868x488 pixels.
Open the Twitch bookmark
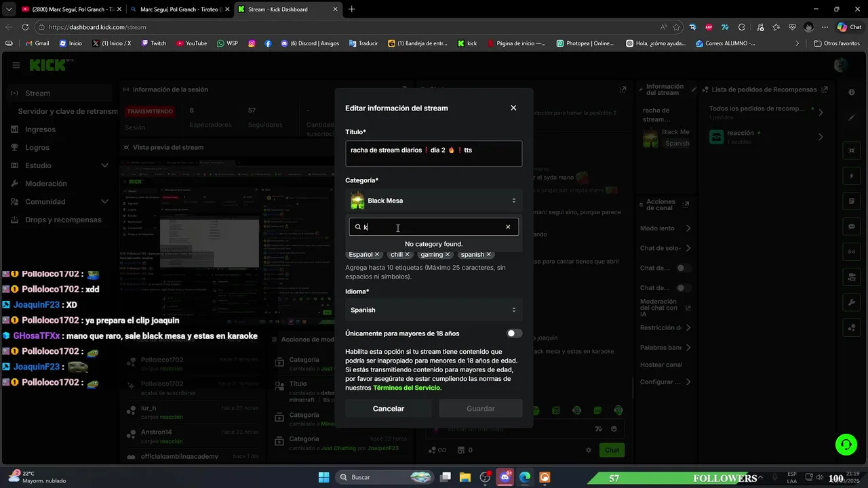pyautogui.click(x=154, y=43)
